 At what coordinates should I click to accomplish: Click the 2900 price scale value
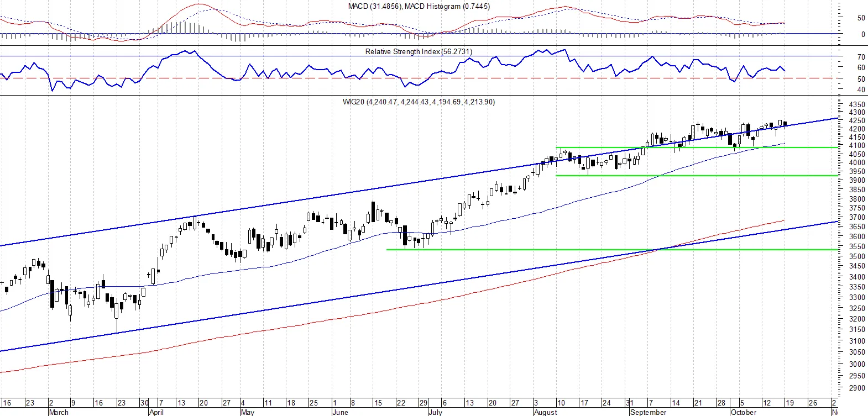coord(857,388)
